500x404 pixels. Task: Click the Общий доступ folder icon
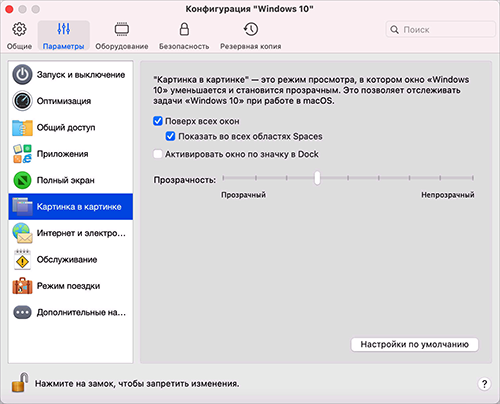pyautogui.click(x=22, y=127)
